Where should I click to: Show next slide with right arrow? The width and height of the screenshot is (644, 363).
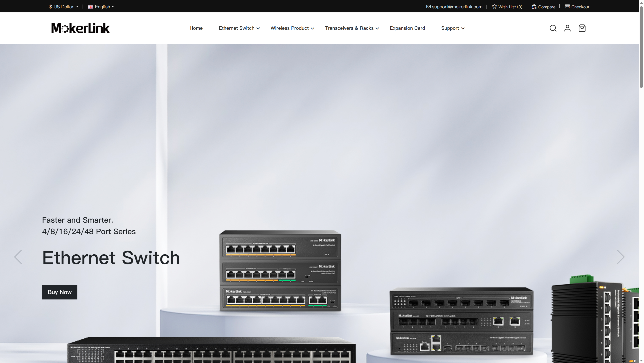pos(621,257)
